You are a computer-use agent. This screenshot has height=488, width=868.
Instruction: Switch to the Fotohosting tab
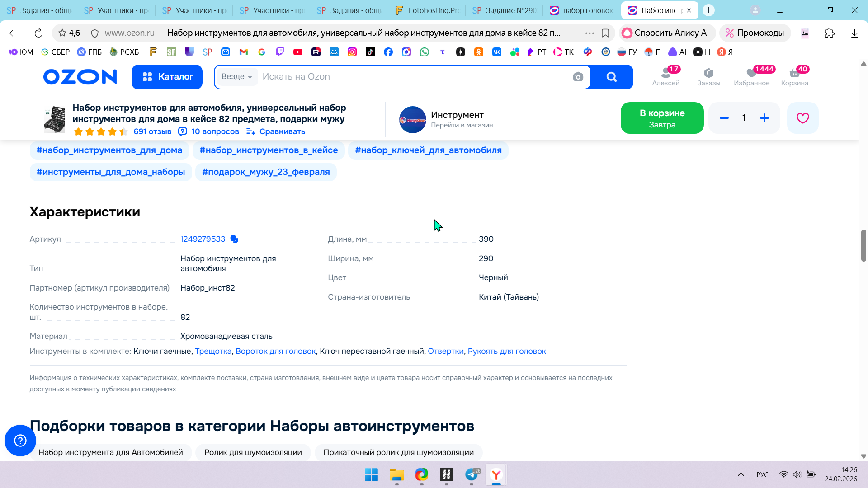(x=427, y=10)
